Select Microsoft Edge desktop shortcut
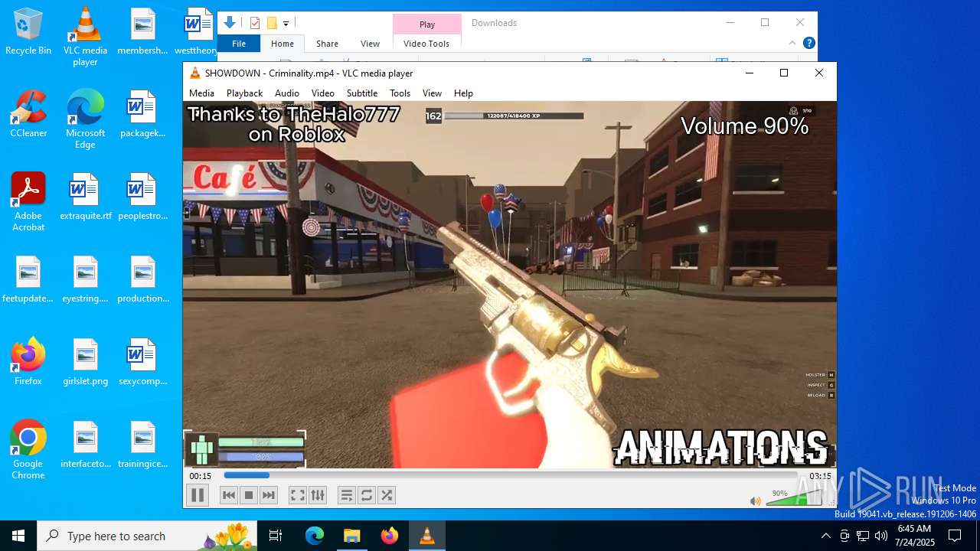980x551 pixels. pyautogui.click(x=85, y=119)
